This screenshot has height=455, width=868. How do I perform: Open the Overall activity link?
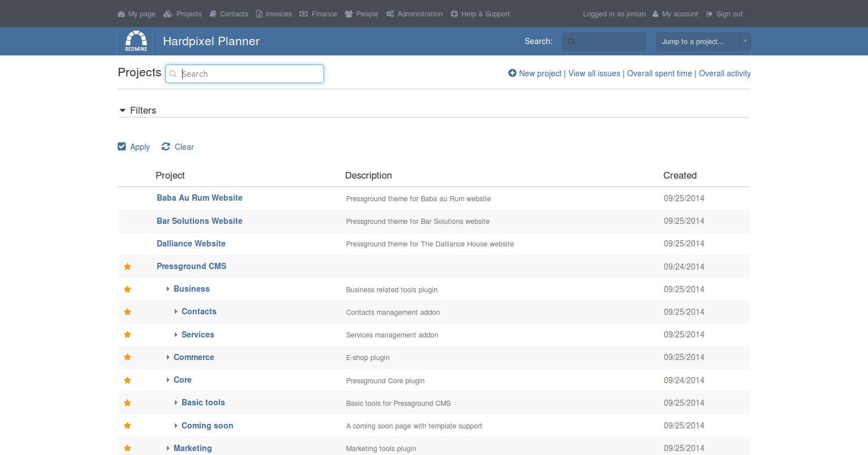click(725, 73)
